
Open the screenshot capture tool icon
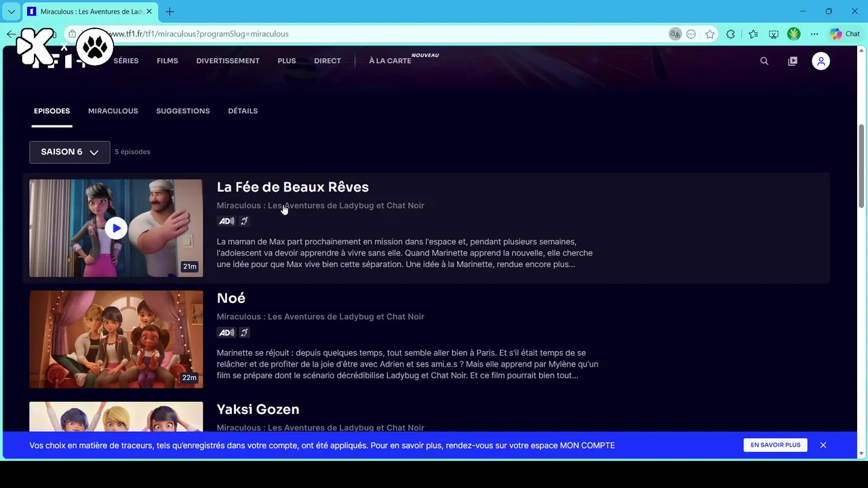click(x=774, y=34)
